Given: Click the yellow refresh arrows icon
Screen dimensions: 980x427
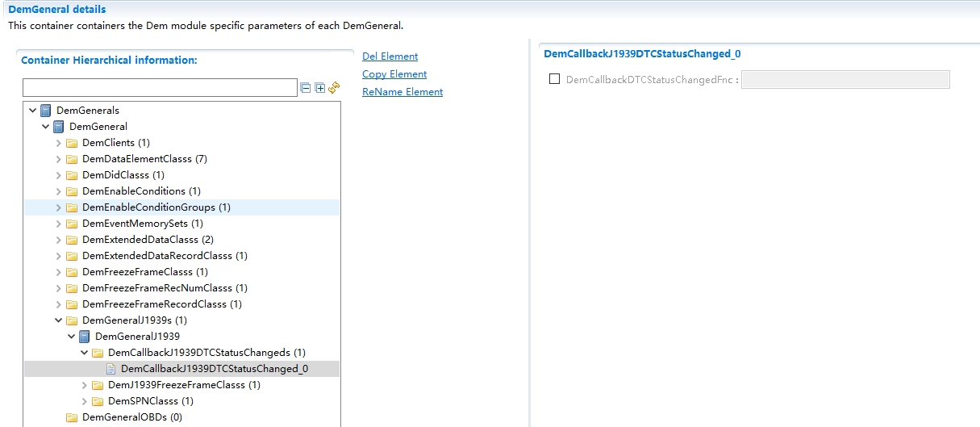Looking at the screenshot, I should (334, 88).
